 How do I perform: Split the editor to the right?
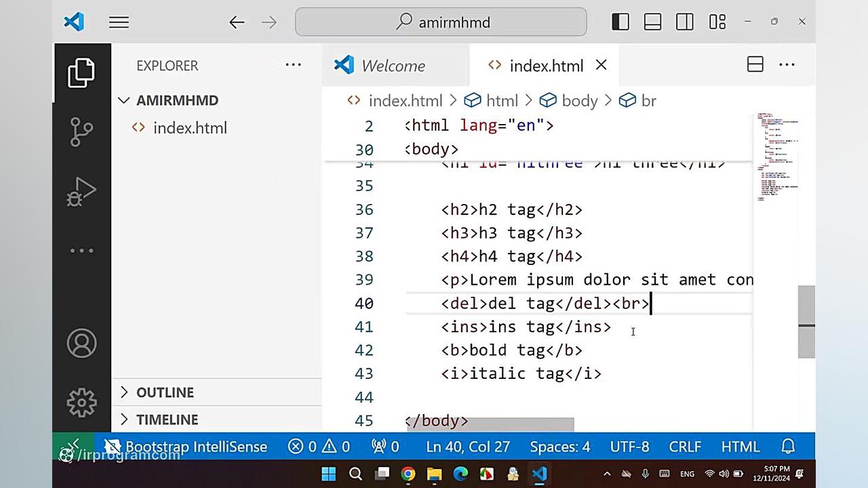pyautogui.click(x=755, y=64)
